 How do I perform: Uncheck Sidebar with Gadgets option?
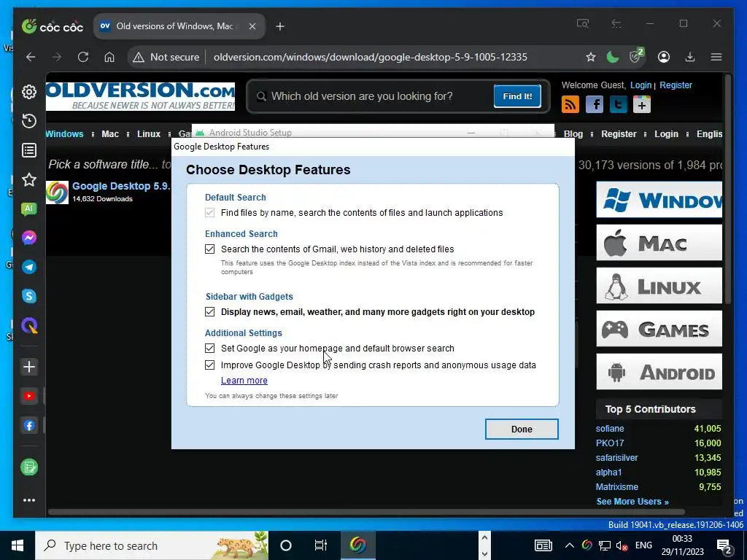[209, 312]
